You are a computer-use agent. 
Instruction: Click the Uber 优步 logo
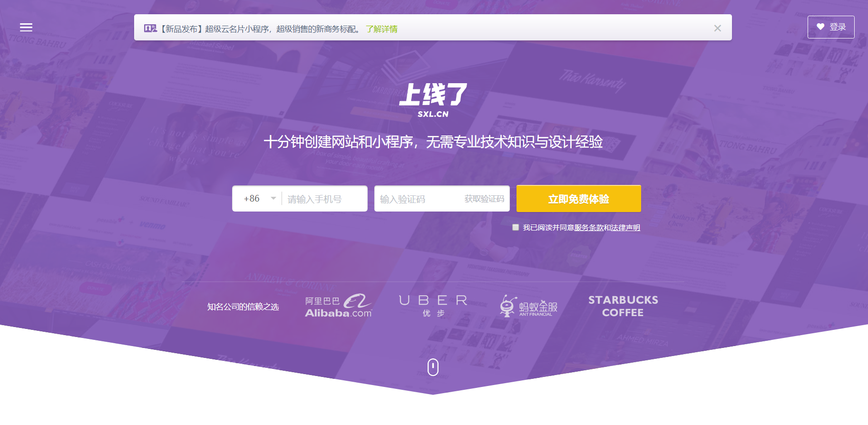click(433, 306)
